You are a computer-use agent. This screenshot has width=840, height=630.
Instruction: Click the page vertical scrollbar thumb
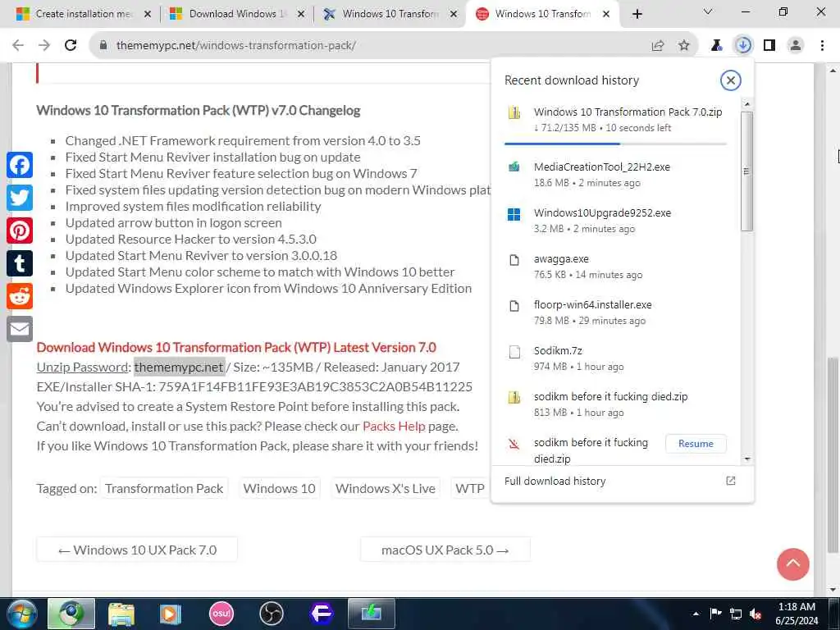point(832,454)
